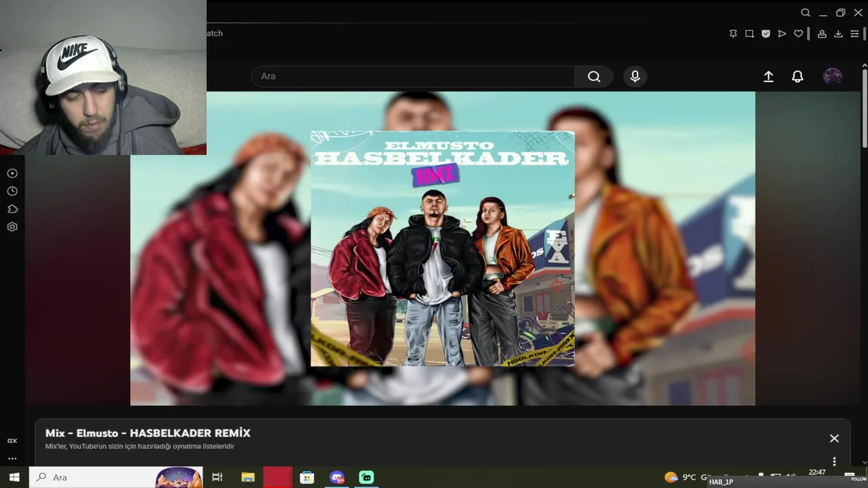Open the browser downloads icon
The image size is (868, 488).
(838, 34)
